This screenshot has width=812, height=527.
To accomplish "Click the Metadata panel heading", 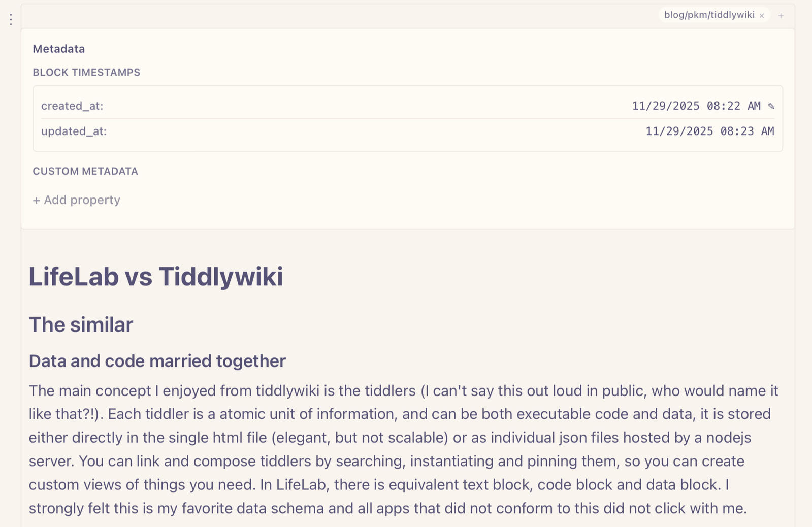I will pyautogui.click(x=59, y=49).
